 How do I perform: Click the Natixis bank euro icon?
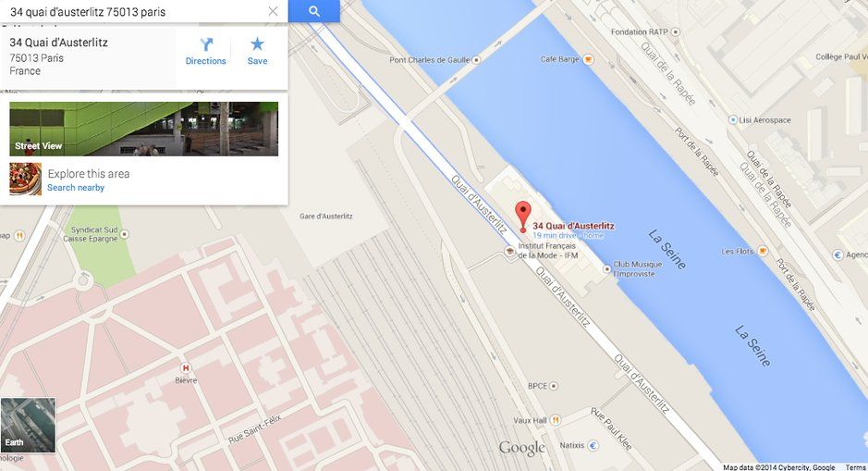pyautogui.click(x=593, y=445)
